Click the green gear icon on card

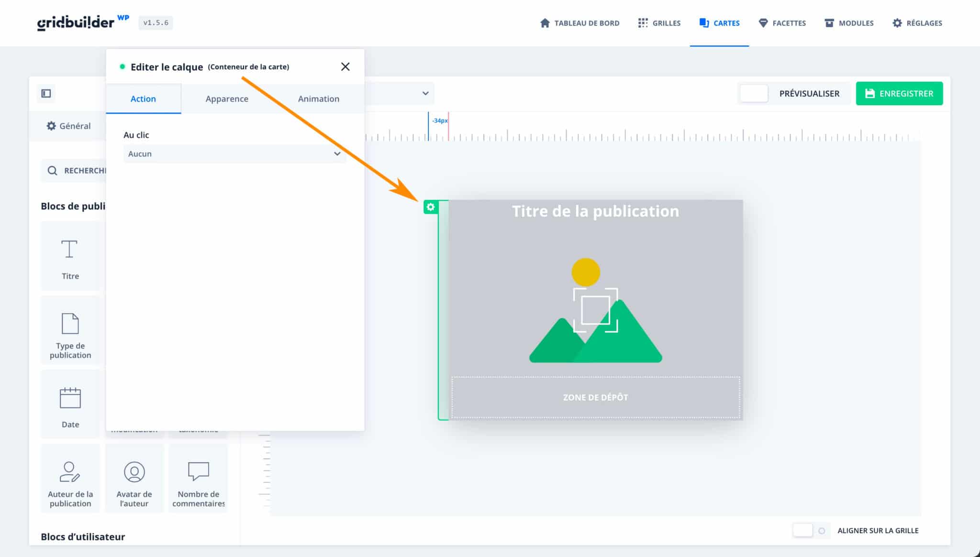431,207
